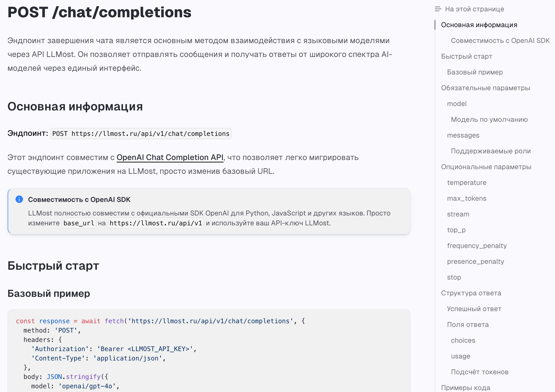555x392 pixels.
Task: Open the OpenAI Chat Completion API link
Action: point(170,157)
